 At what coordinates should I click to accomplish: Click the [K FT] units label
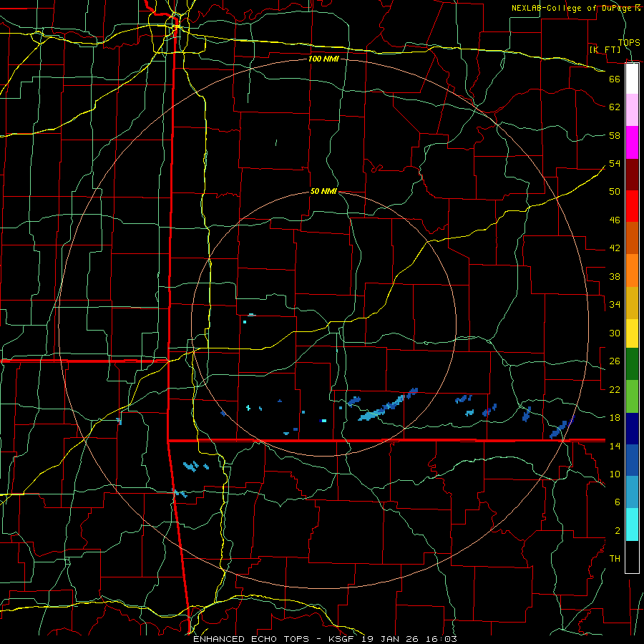(x=605, y=49)
